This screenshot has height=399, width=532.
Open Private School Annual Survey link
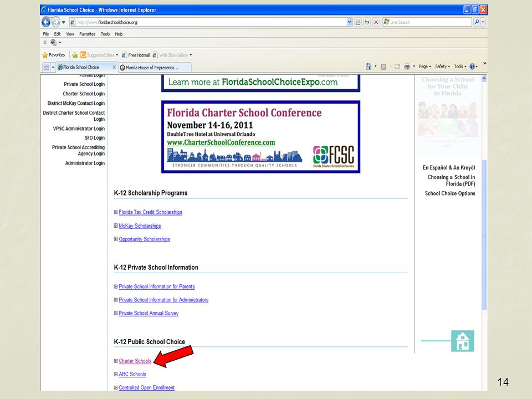[x=149, y=313]
